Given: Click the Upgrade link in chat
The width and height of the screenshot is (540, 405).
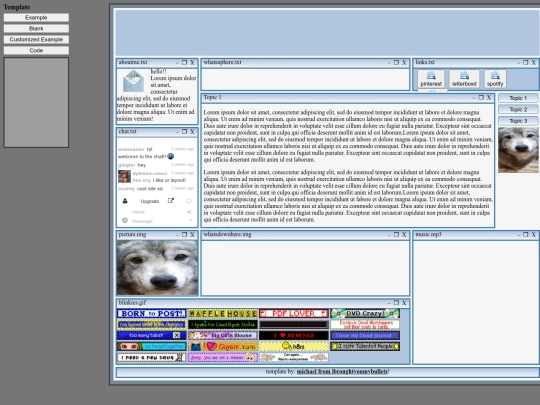Looking at the screenshot, I should coord(150,201).
